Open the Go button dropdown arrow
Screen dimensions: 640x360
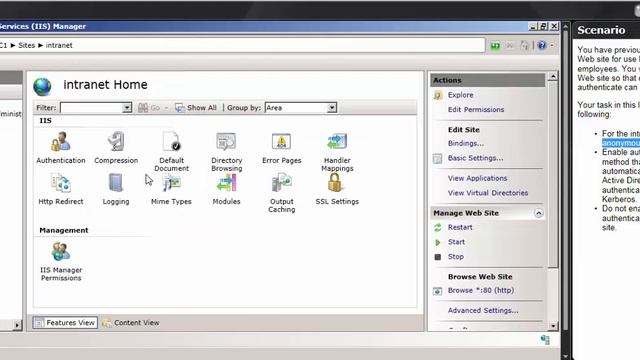click(x=166, y=108)
